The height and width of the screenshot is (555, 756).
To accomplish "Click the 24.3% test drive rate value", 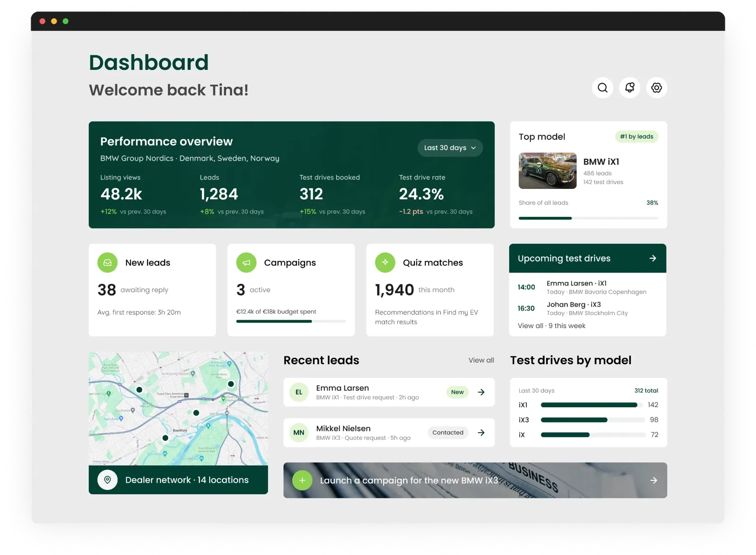I will [x=421, y=194].
